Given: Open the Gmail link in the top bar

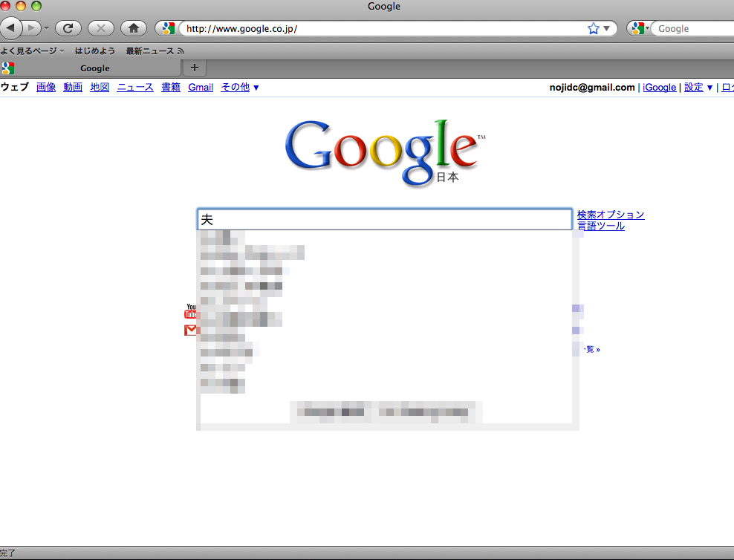Looking at the screenshot, I should (x=201, y=87).
